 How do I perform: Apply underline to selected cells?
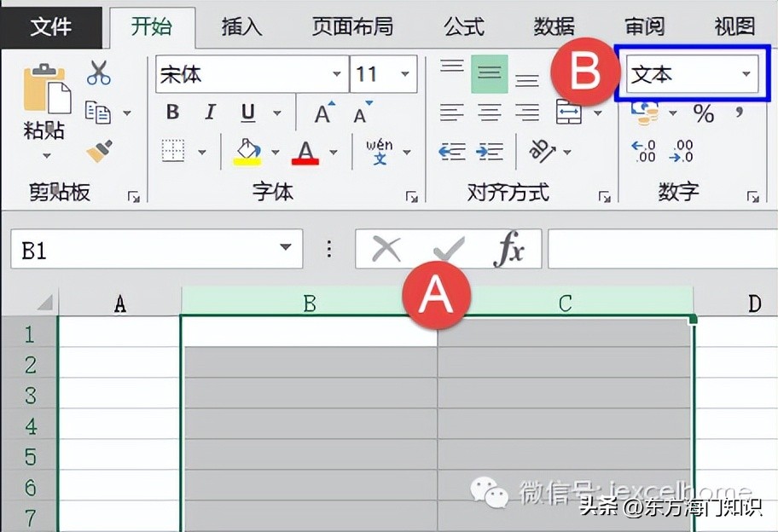pyautogui.click(x=246, y=112)
